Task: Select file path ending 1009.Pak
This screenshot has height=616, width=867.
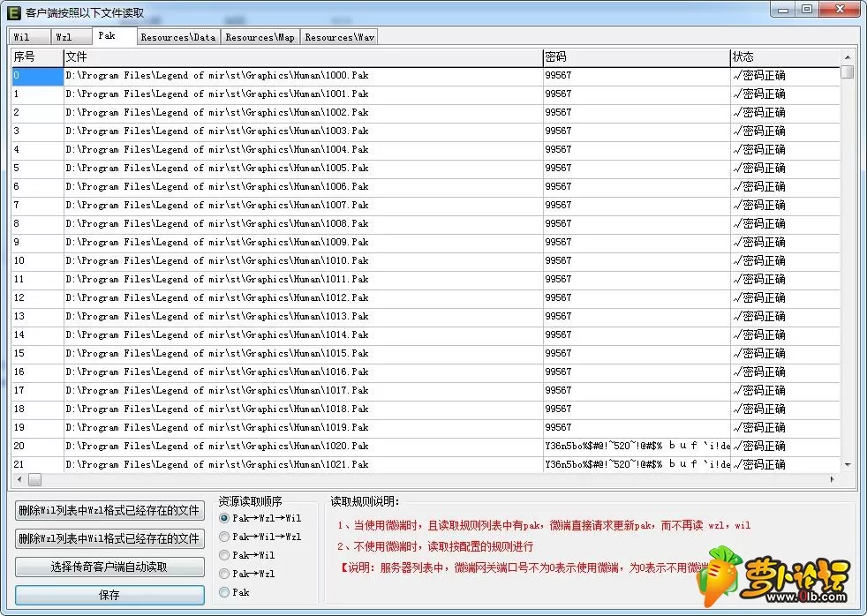Action: [303, 242]
